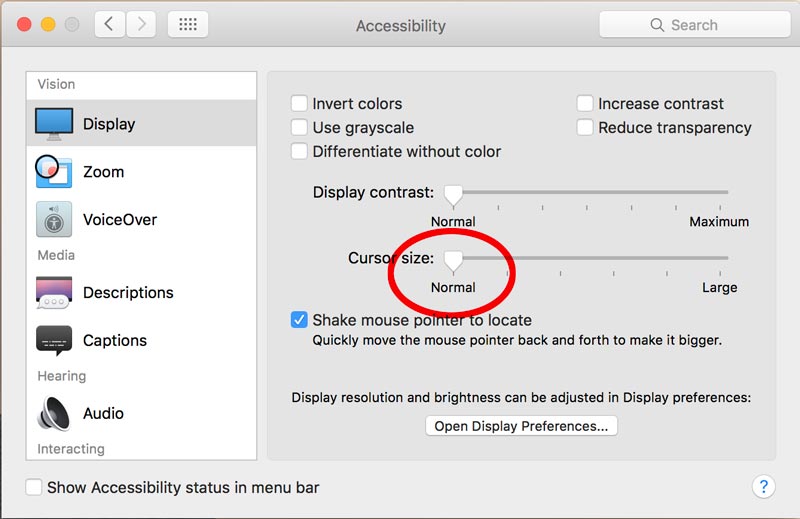This screenshot has height=519, width=800.
Task: Go back with the left arrow button
Action: (110, 24)
